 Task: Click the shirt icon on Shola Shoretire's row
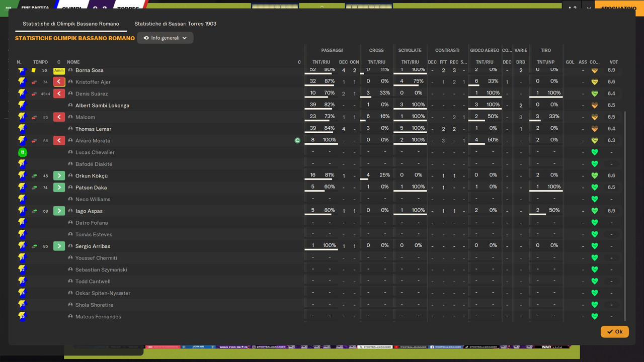(x=22, y=305)
